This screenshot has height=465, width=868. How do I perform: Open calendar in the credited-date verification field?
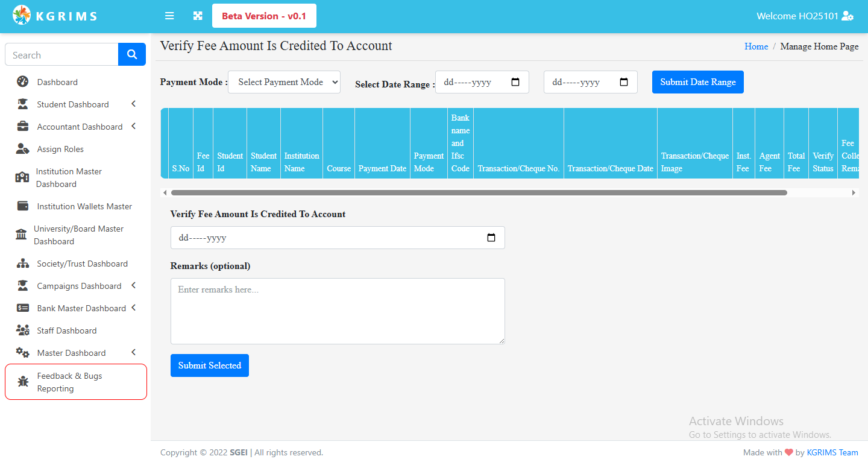491,238
